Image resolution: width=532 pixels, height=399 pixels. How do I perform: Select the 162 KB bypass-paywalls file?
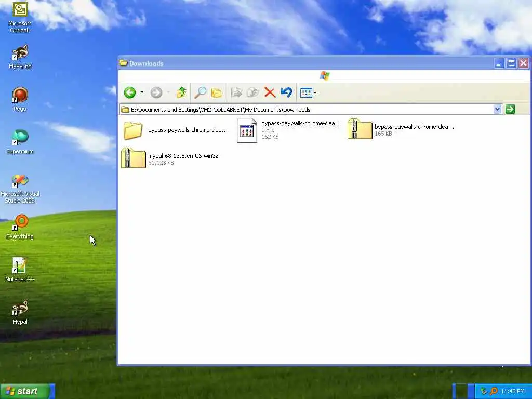(x=289, y=130)
